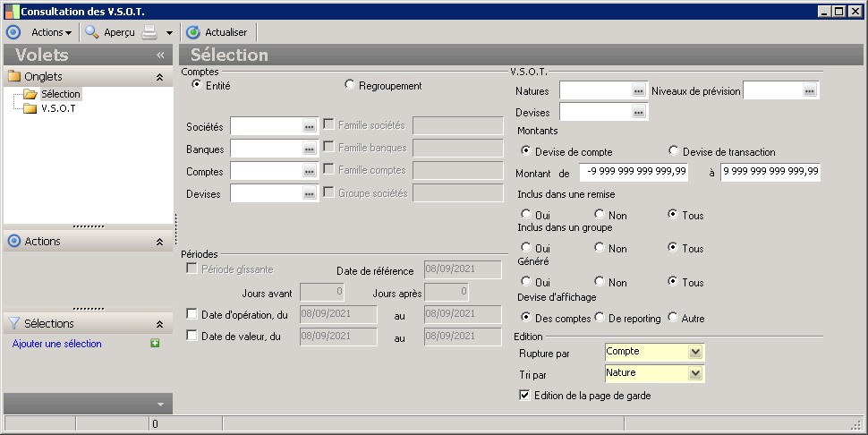Open the Sociétés lookup ellipsis button
Viewport: 868px width, 435px height.
310,127
